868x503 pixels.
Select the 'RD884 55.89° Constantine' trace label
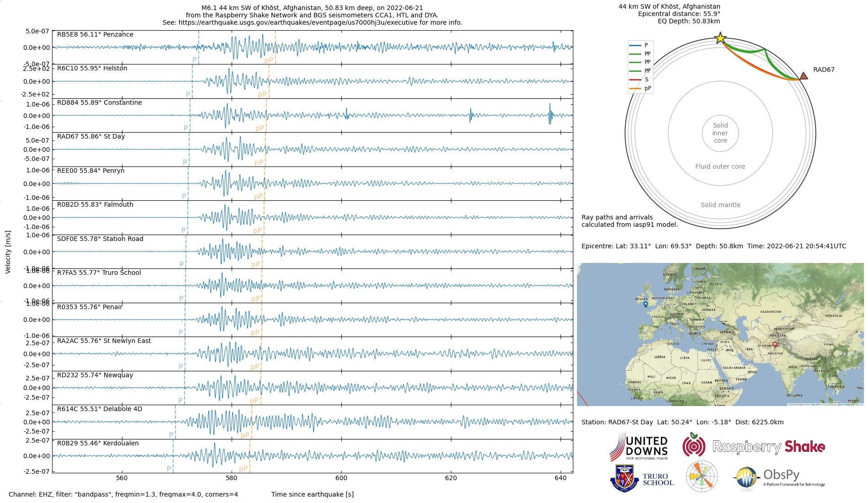click(x=99, y=102)
